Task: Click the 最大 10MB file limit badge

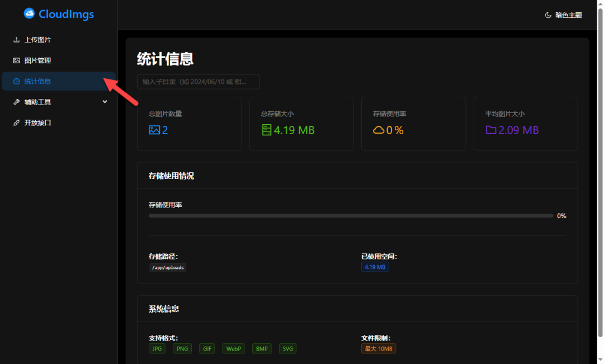Action: pos(378,348)
